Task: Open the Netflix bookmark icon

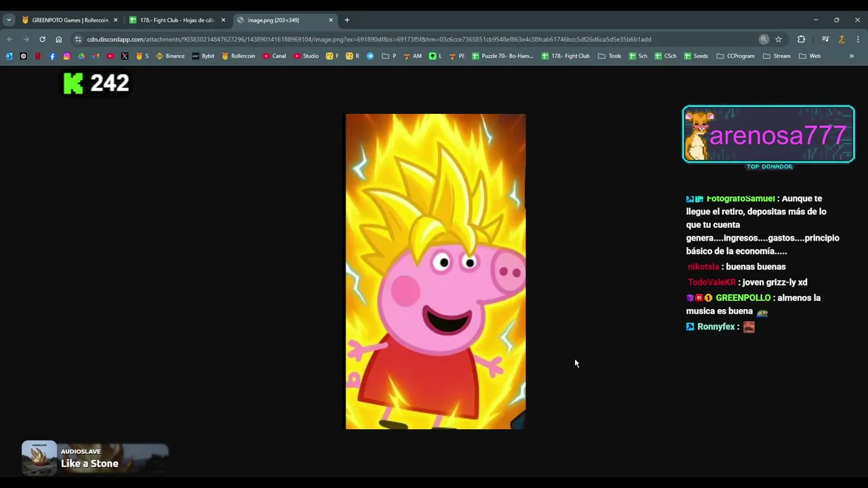Action: [38, 56]
